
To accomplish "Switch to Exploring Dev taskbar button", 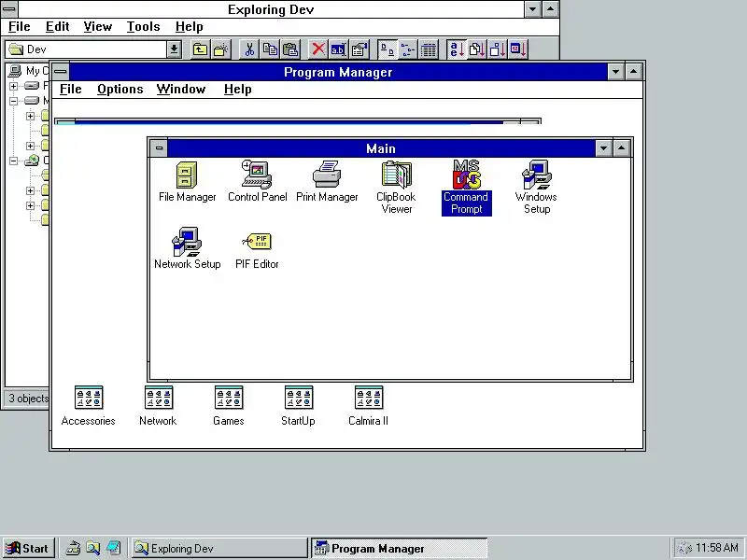I will 219,549.
